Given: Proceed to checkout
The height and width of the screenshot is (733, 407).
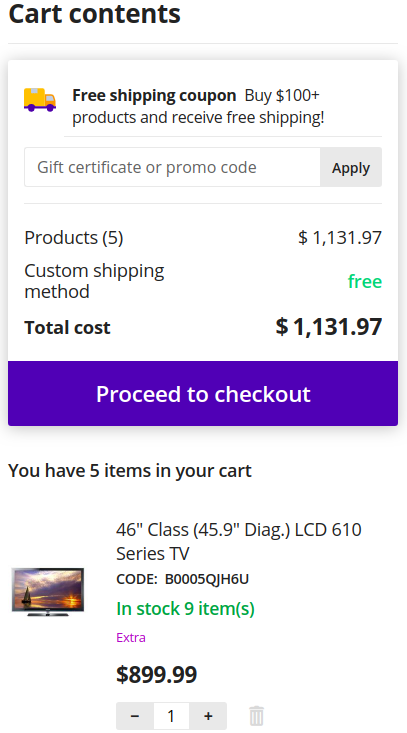Looking at the screenshot, I should 203,394.
